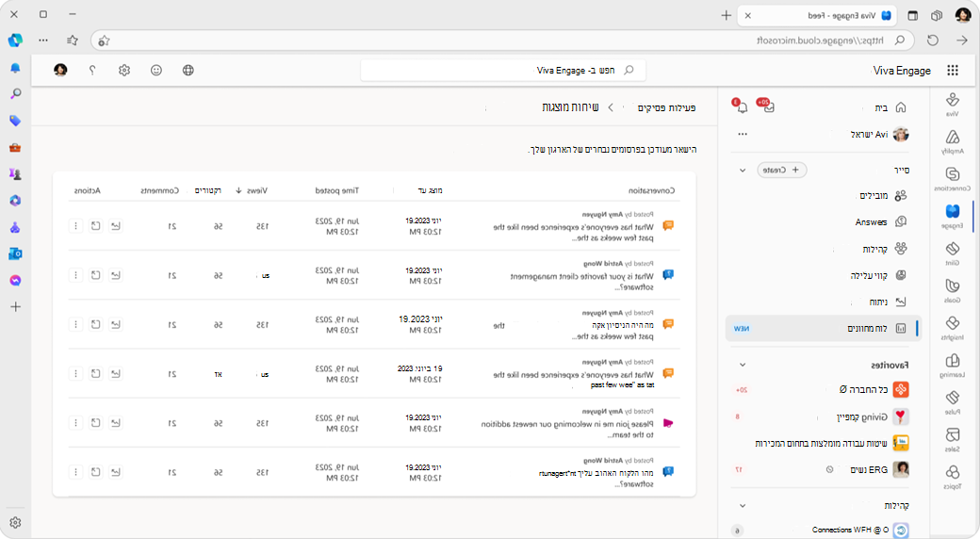
Task: Go to בית home in navigation
Action: [890, 107]
